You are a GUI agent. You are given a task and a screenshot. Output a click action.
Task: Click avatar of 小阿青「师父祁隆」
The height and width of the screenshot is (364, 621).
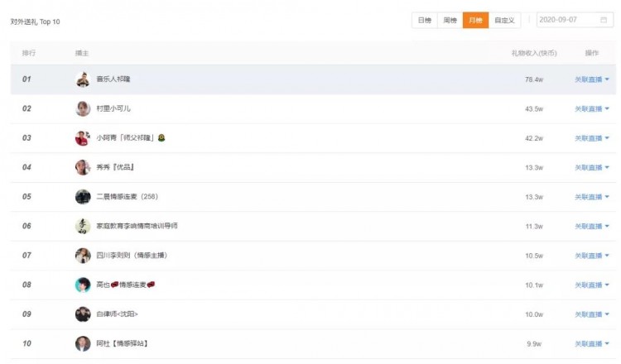tap(83, 138)
